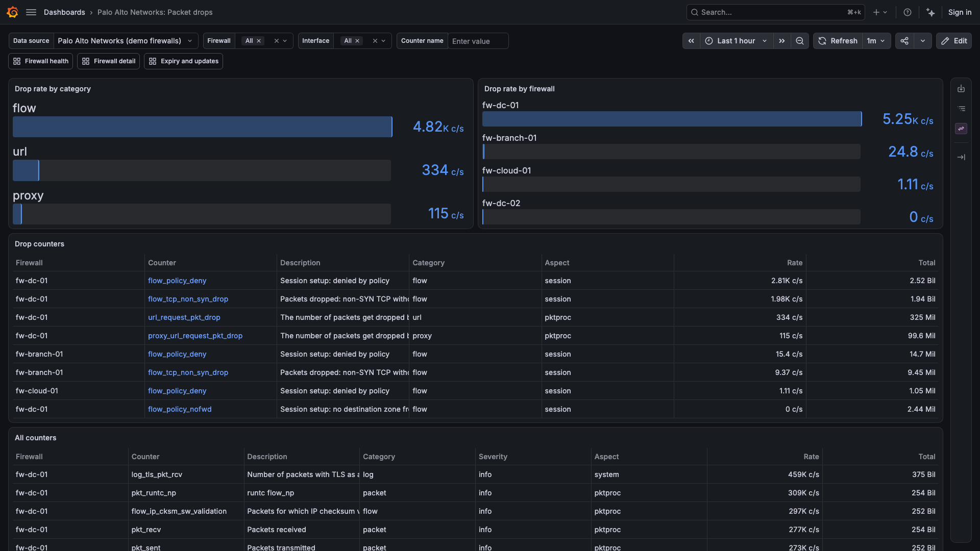Click the top Search box
The height and width of the screenshot is (551, 980).
[x=775, y=12]
